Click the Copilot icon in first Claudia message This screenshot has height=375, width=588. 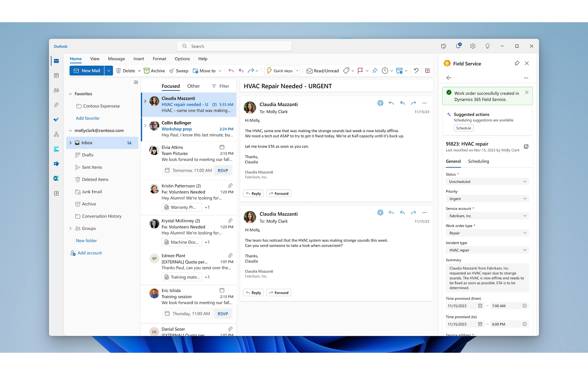coord(380,103)
